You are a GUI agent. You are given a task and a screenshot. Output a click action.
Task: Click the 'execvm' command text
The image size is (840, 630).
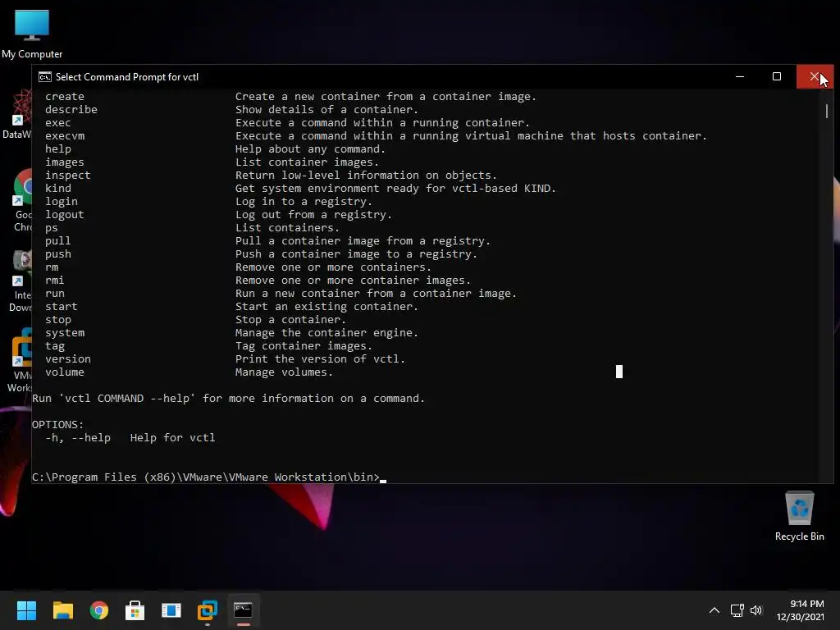[65, 135]
